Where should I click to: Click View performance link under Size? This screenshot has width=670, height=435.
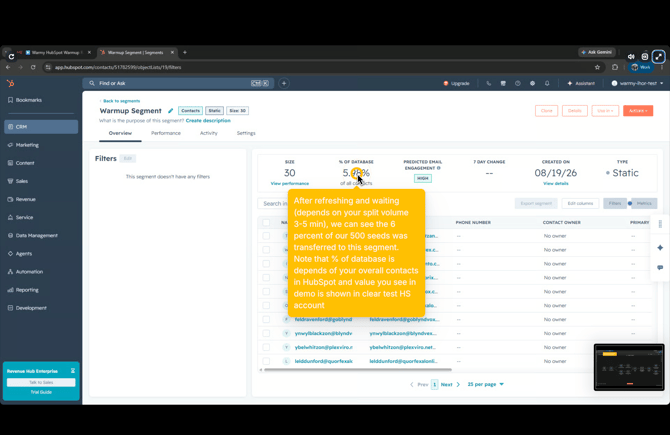tap(290, 183)
